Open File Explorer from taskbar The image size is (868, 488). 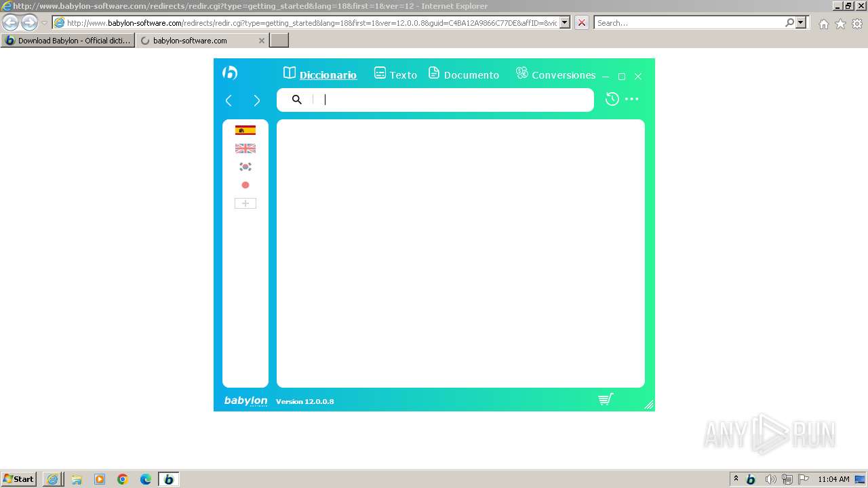[77, 479]
